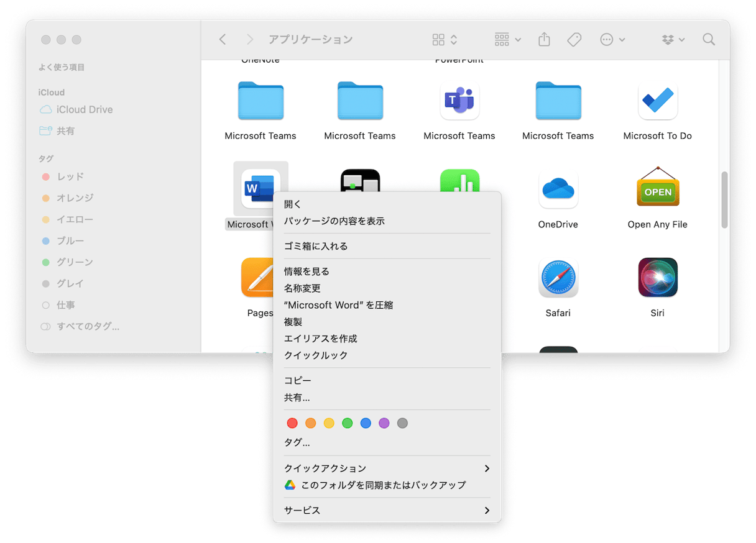Click the Finder back arrow
This screenshot has height=543, width=756.
[223, 40]
